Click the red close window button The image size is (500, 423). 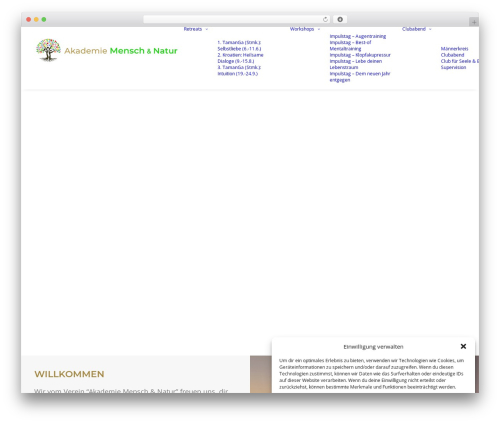(x=29, y=19)
